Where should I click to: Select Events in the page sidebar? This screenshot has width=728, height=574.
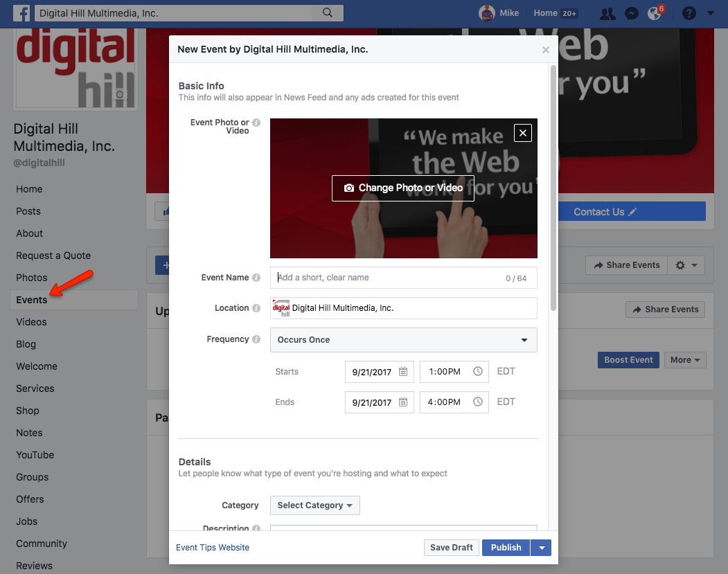pos(31,299)
